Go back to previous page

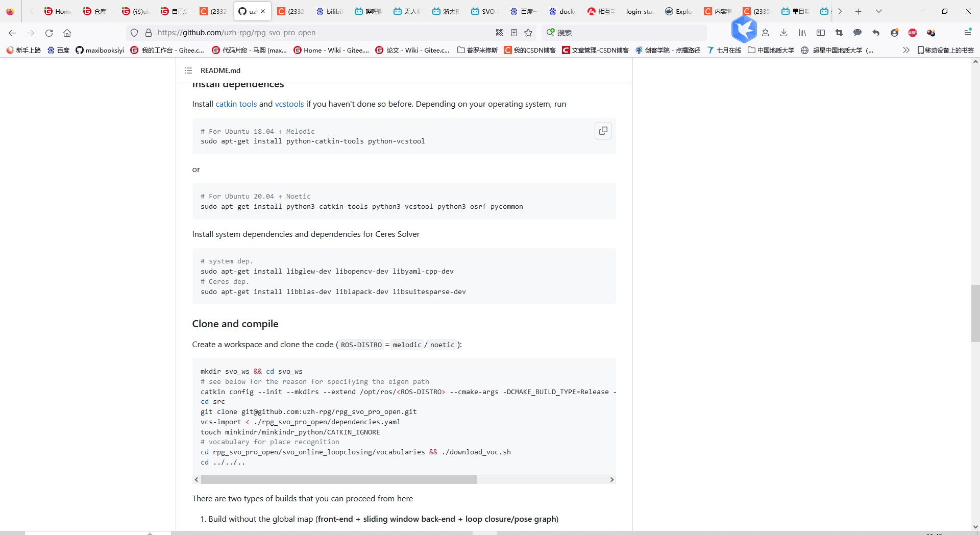tap(12, 33)
